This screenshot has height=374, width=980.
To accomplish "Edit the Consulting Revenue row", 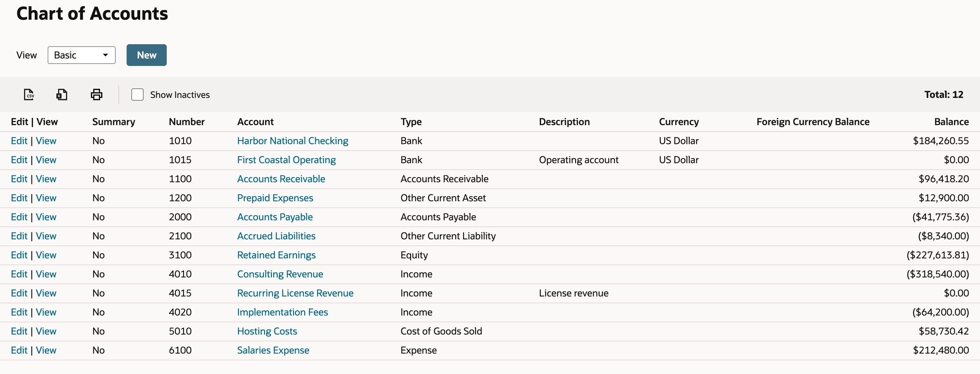I will point(19,274).
